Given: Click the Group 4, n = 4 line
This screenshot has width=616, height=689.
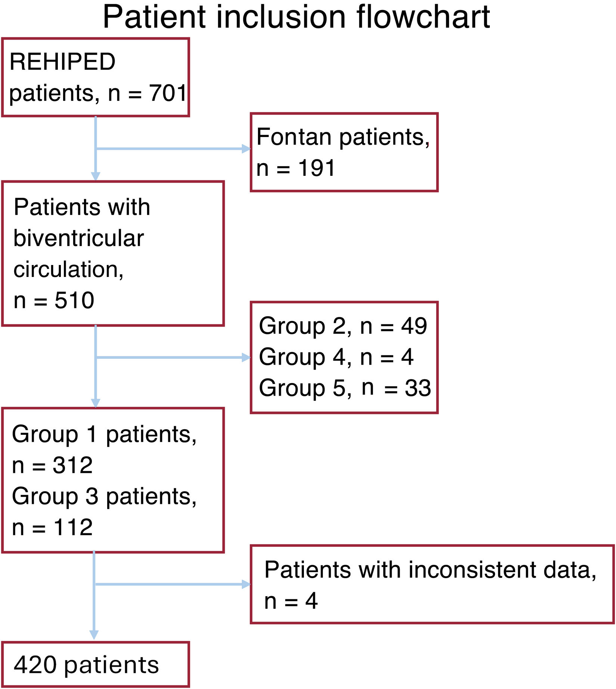Looking at the screenshot, I should pyautogui.click(x=336, y=357).
